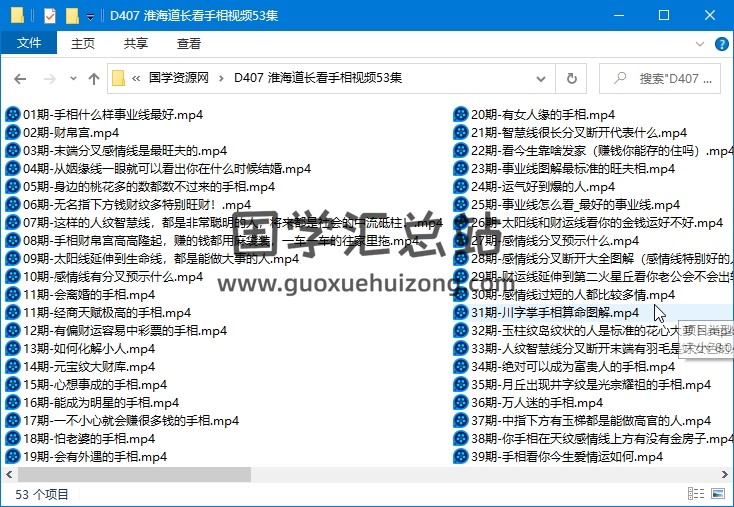This screenshot has height=507, width=734.
Task: Click the New Folder icon in the quick access toolbar
Action: point(72,16)
